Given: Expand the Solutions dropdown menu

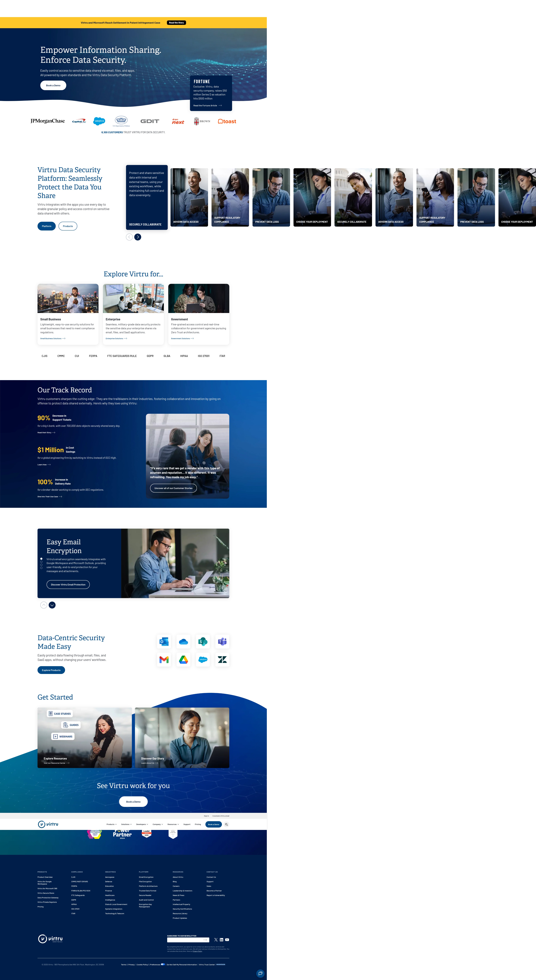Looking at the screenshot, I should point(126,824).
